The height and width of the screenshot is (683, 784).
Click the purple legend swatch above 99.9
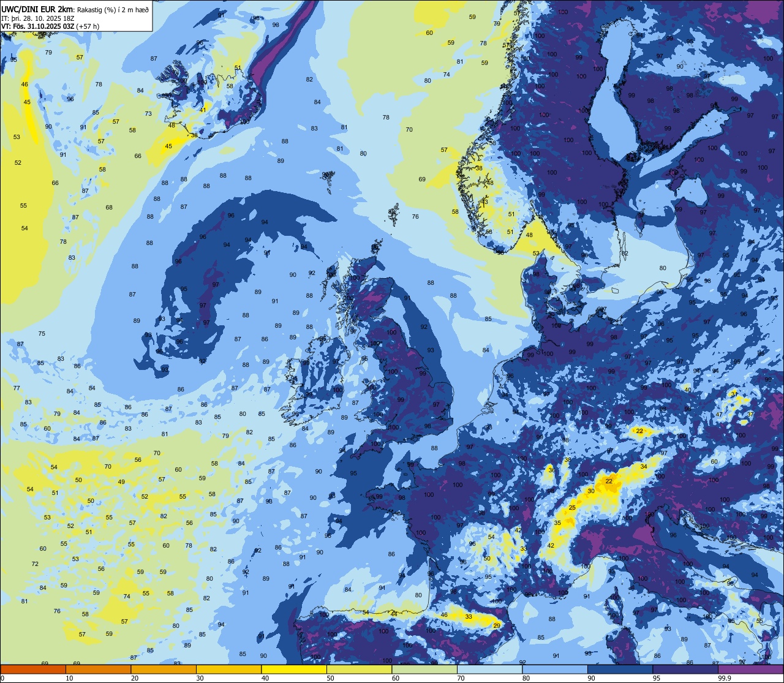point(750,669)
